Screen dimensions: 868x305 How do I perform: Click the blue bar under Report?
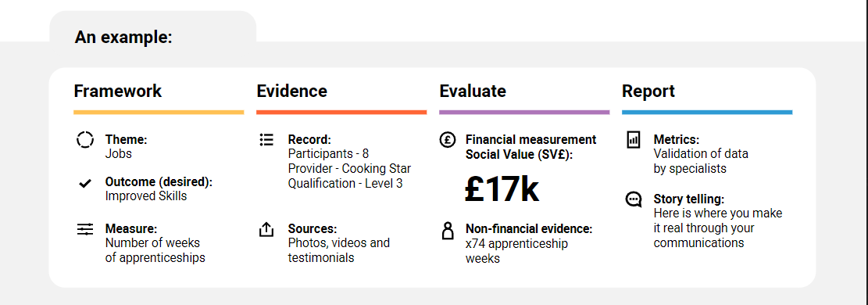707,112
